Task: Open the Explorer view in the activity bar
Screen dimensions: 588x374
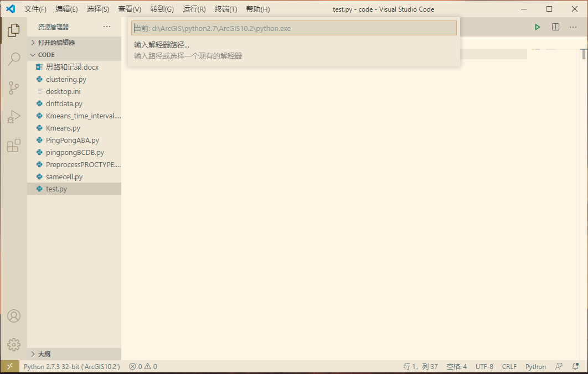Action: [13, 31]
